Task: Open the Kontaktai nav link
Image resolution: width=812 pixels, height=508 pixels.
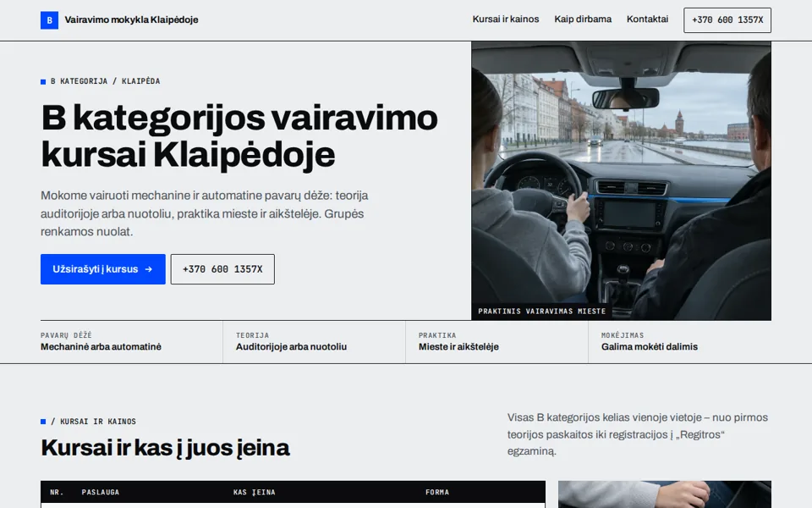Action: coord(647,19)
